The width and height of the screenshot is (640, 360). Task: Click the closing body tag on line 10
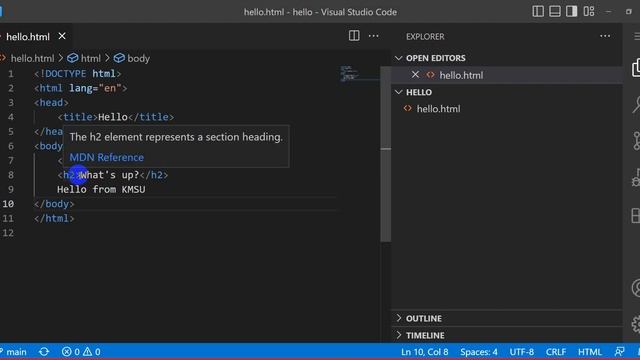54,204
